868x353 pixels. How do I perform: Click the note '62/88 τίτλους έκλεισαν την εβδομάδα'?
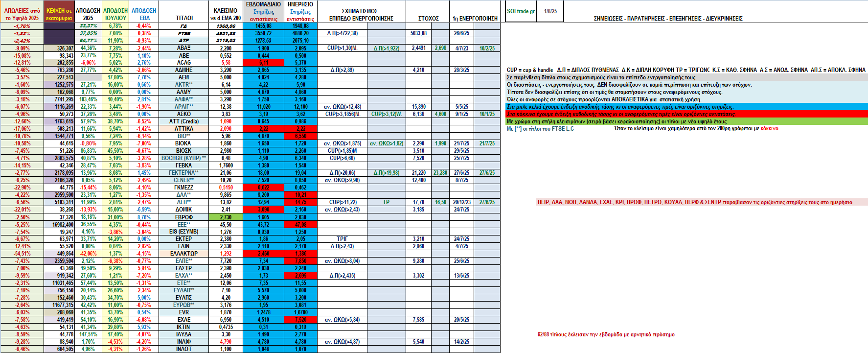[x=606, y=335]
